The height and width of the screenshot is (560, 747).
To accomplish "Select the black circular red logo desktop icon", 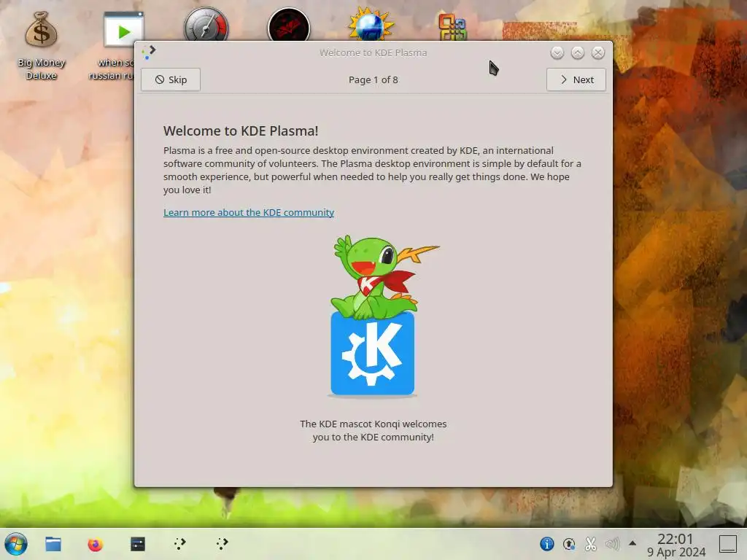I will pos(289,26).
